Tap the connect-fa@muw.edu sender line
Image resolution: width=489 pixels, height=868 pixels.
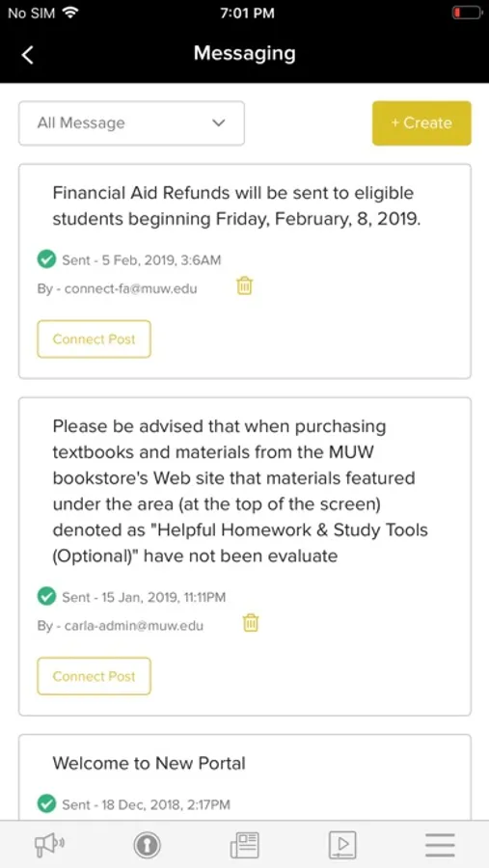pos(117,288)
